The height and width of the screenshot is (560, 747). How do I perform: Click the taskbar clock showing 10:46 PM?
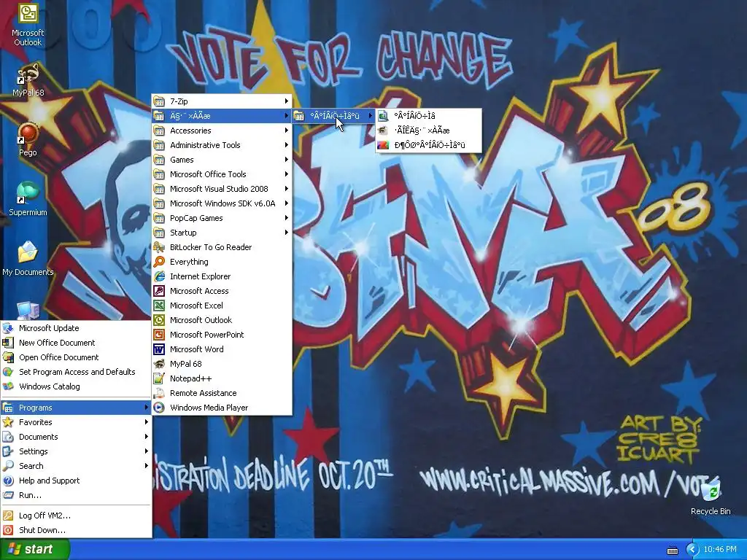point(720,550)
